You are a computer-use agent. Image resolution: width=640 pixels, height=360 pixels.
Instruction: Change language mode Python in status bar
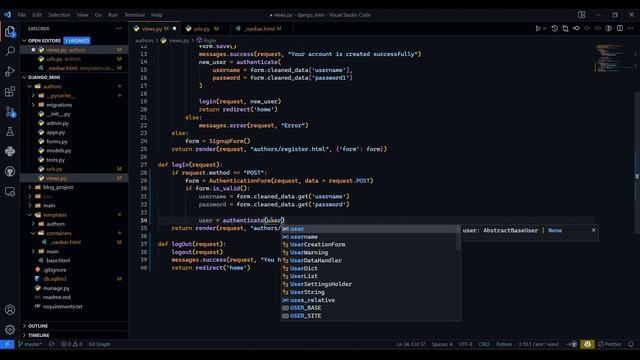click(504, 344)
